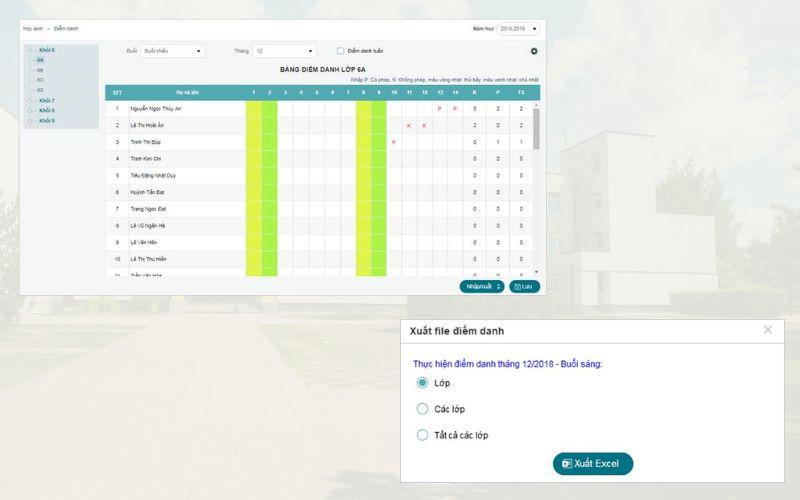Click the K column header
This screenshot has width=800, height=500.
tap(474, 92)
